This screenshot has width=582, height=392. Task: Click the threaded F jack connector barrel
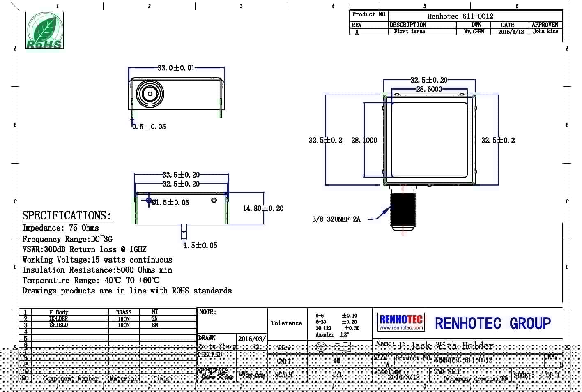[x=403, y=210]
